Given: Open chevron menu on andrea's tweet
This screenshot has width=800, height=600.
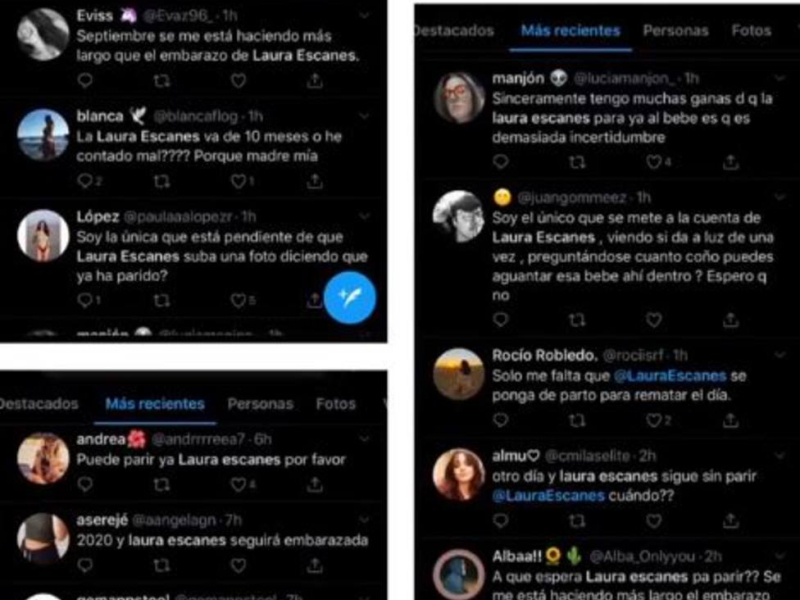Looking at the screenshot, I should 364,439.
